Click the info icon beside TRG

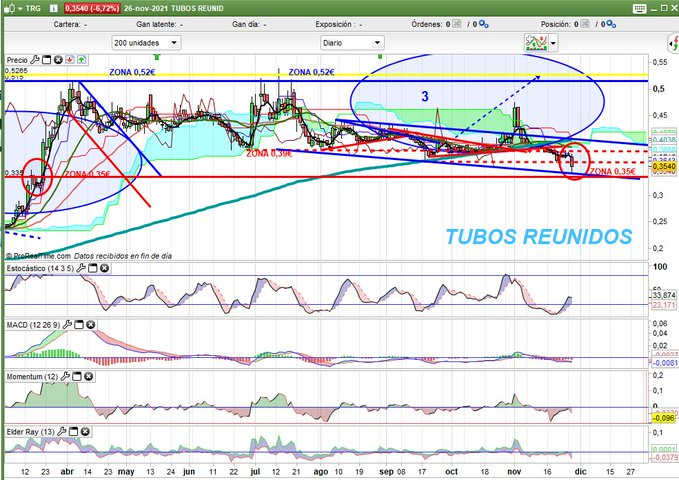pyautogui.click(x=54, y=8)
